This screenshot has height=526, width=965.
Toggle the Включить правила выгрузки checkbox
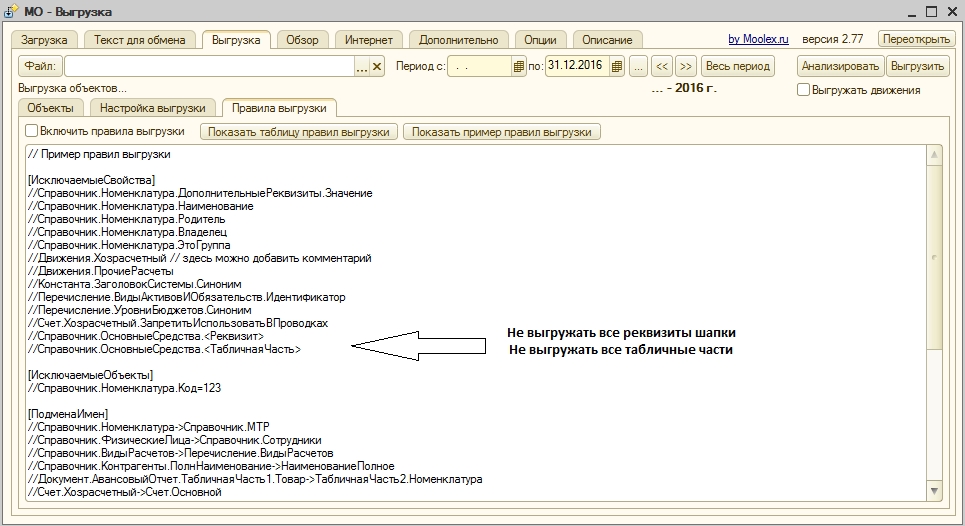(31, 131)
